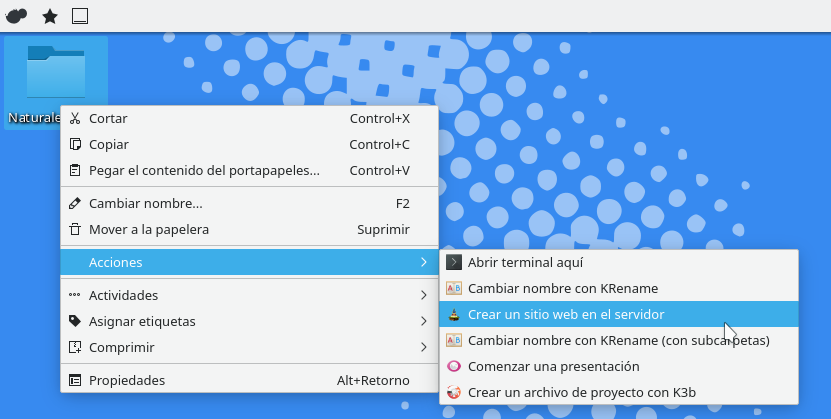Click the terminal icon for Abrir terminal aquí
The image size is (831, 419).
tap(454, 262)
